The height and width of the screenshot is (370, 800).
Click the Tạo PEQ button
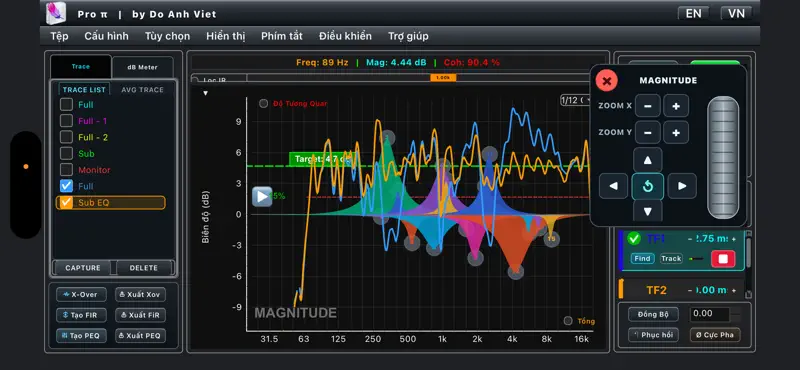pos(81,336)
